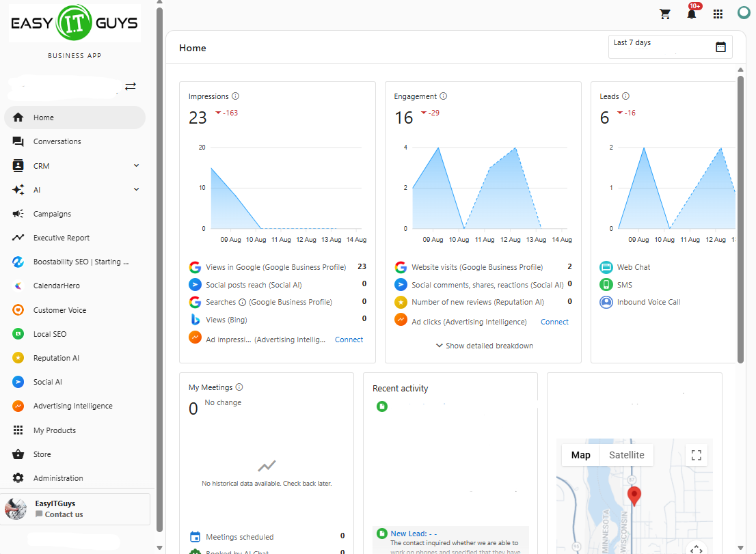Click the Inbound Voice Call icon
This screenshot has width=756, height=554.
coord(606,302)
